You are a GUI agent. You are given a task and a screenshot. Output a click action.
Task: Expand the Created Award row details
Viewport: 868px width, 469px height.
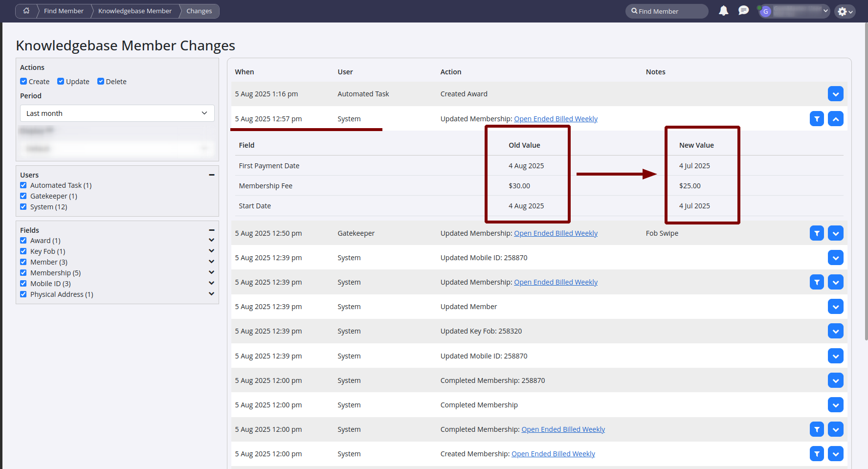[x=835, y=94]
